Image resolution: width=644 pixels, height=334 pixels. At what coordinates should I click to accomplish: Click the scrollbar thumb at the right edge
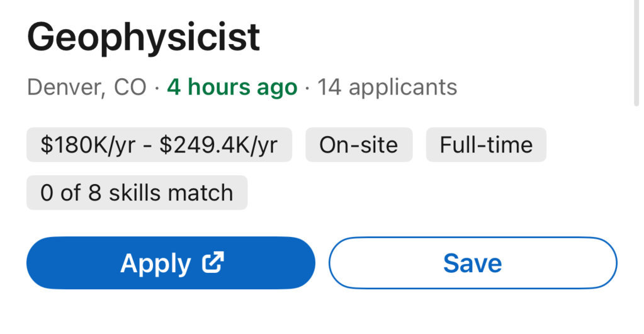(x=636, y=52)
